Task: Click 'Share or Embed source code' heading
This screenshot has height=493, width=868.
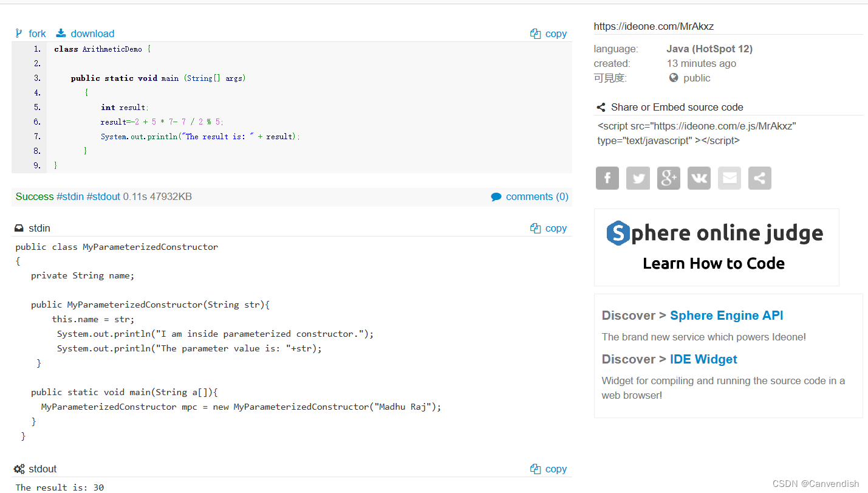Action: coord(677,107)
